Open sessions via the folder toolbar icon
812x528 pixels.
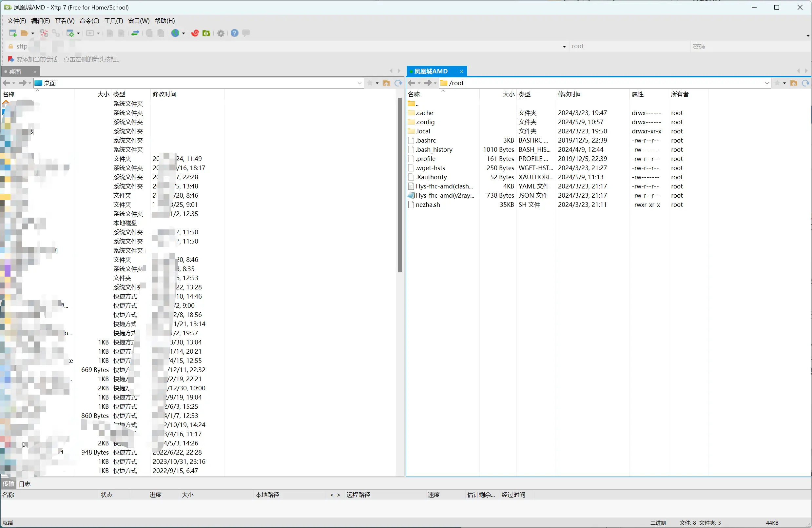(24, 33)
